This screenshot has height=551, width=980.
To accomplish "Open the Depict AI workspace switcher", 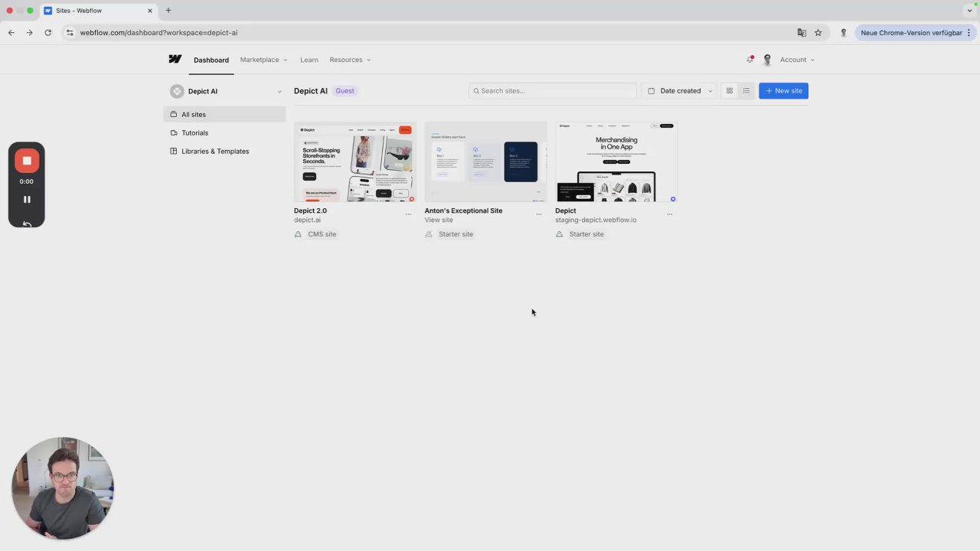I will 226,91.
